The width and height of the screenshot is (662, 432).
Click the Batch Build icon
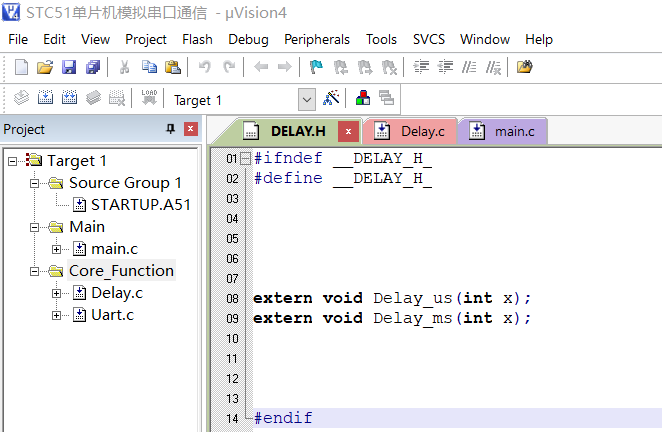tap(93, 98)
